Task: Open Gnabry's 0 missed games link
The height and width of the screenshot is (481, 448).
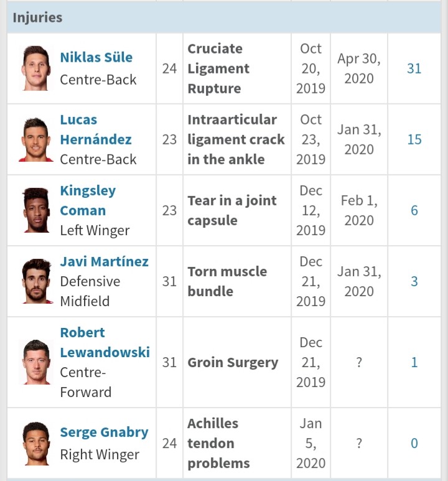Action: click(414, 443)
